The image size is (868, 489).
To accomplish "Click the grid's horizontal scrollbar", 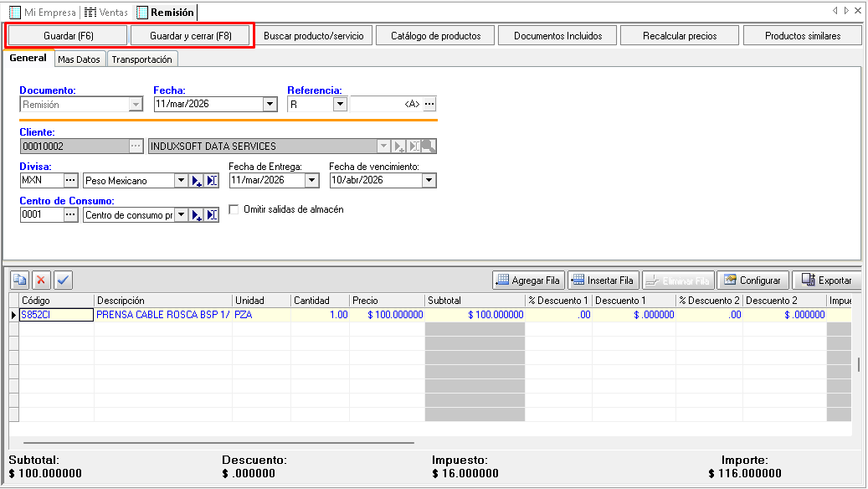I will click(218, 442).
